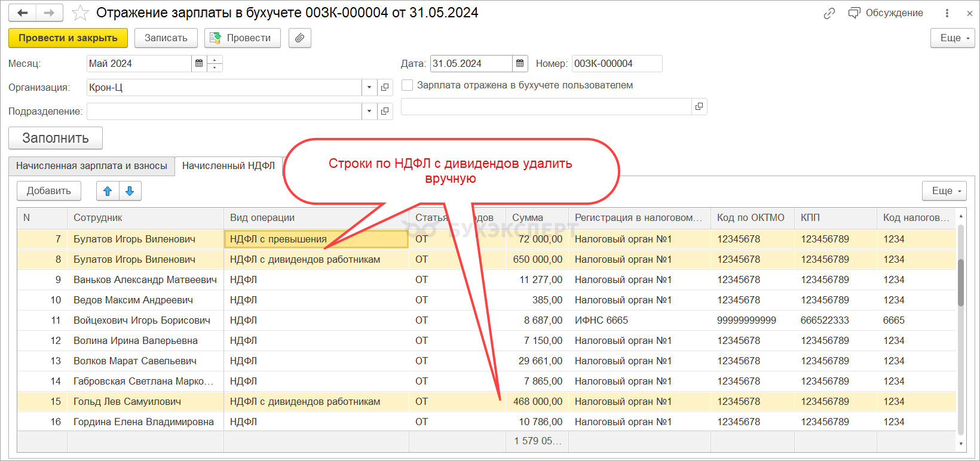Click the Заполнить button

pos(56,138)
